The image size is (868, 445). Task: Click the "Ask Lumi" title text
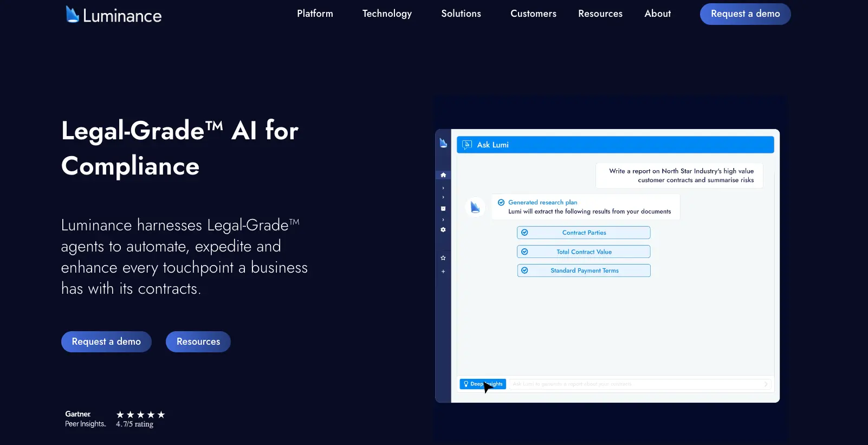pos(493,145)
